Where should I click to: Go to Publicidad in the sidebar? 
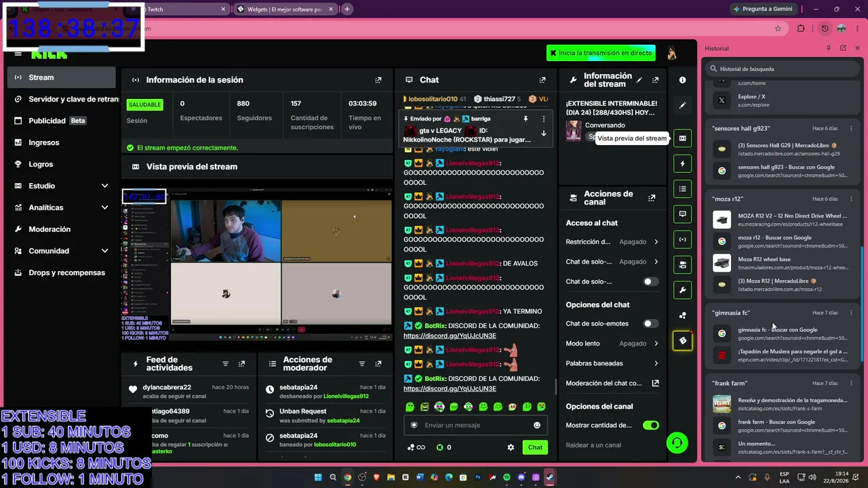[x=62, y=121]
